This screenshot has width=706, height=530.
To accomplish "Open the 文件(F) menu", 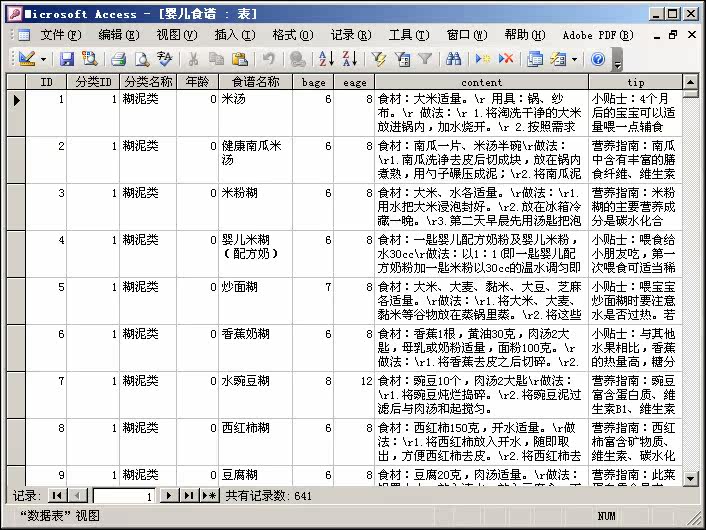I will tap(61, 35).
